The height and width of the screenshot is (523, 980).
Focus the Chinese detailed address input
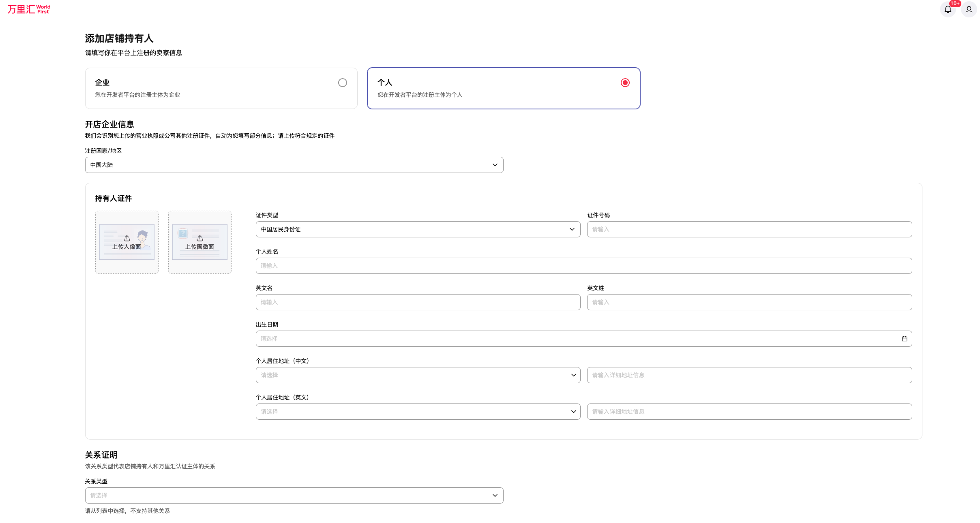pyautogui.click(x=749, y=375)
